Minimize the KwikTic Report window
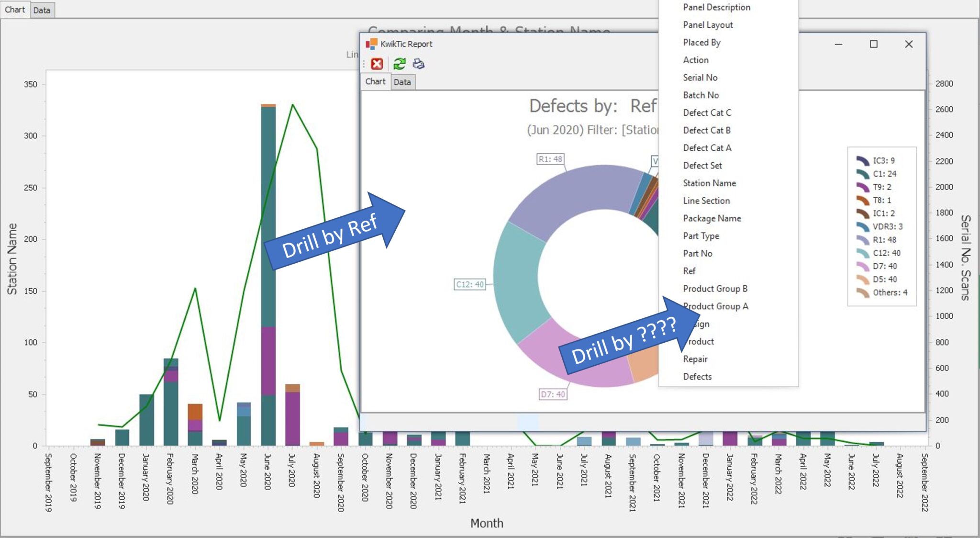 [x=838, y=44]
